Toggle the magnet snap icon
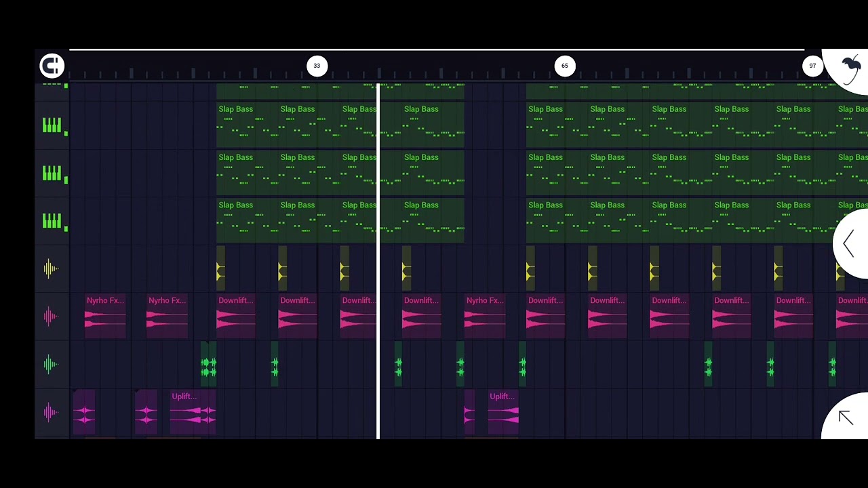Image resolution: width=868 pixels, height=488 pixels. 52,66
